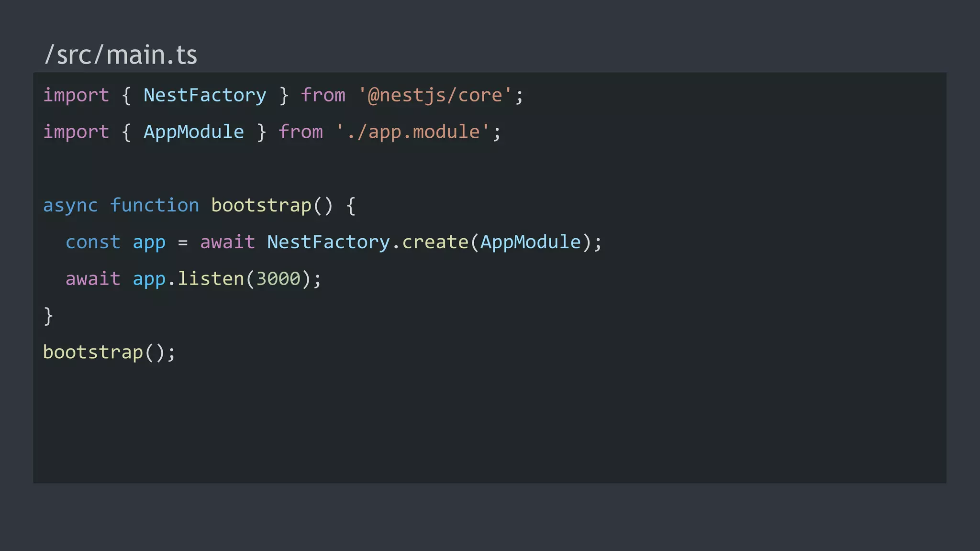Click 'import' keyword on the second line
The image size is (980, 551).
pos(76,132)
